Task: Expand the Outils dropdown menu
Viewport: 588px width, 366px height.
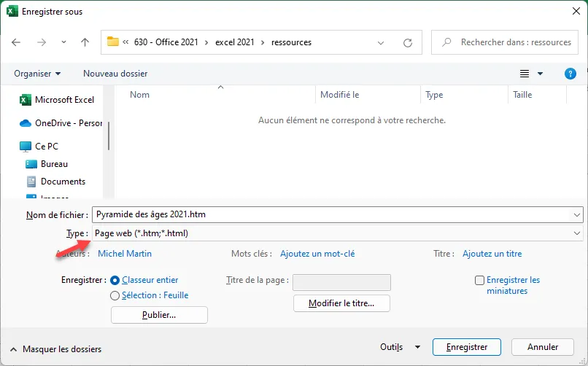Action: tap(401, 347)
